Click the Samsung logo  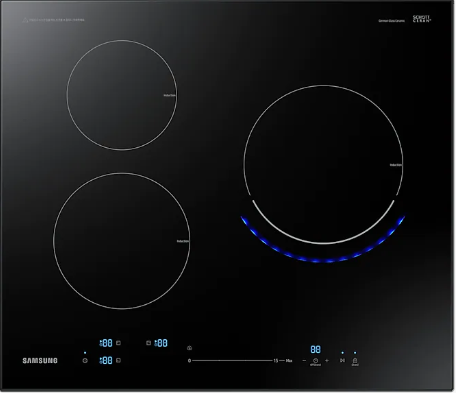pos(40,361)
